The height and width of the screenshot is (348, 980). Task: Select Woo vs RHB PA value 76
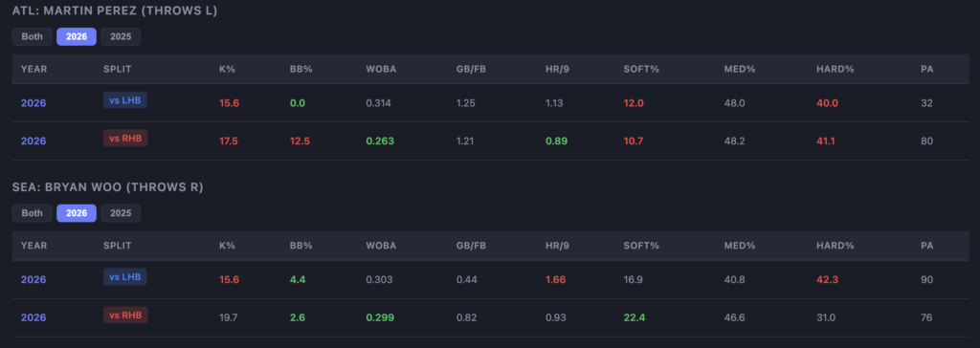click(926, 318)
